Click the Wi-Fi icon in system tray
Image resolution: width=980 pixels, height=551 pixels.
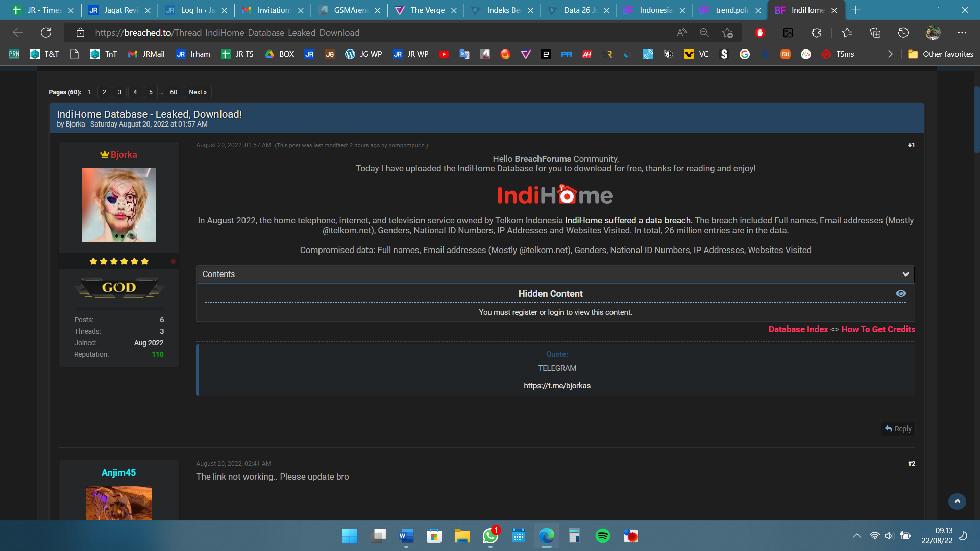(874, 536)
